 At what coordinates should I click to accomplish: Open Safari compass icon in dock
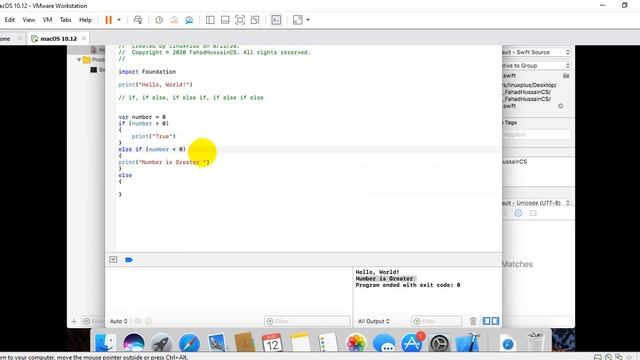(x=189, y=342)
